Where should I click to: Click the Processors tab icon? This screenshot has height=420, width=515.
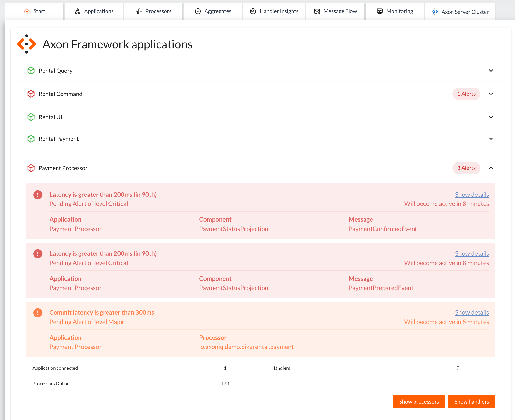point(139,11)
